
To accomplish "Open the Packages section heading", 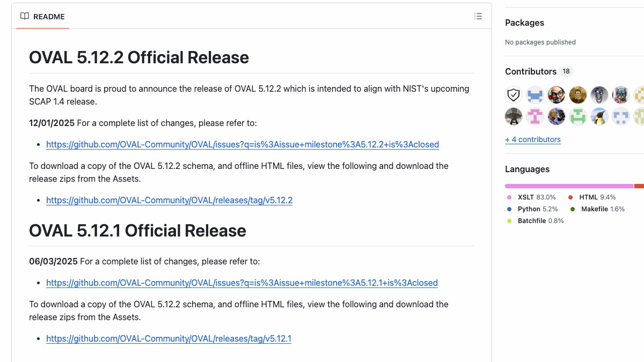I will point(524,23).
